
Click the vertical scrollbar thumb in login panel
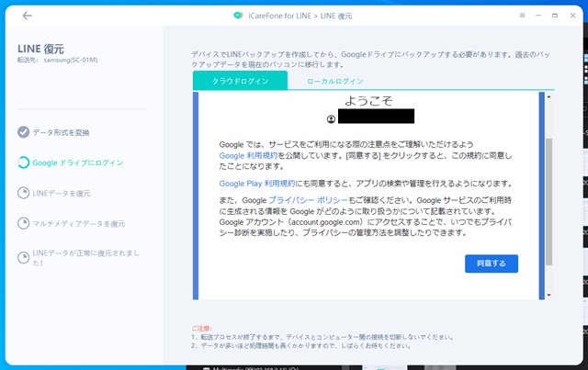click(x=548, y=202)
